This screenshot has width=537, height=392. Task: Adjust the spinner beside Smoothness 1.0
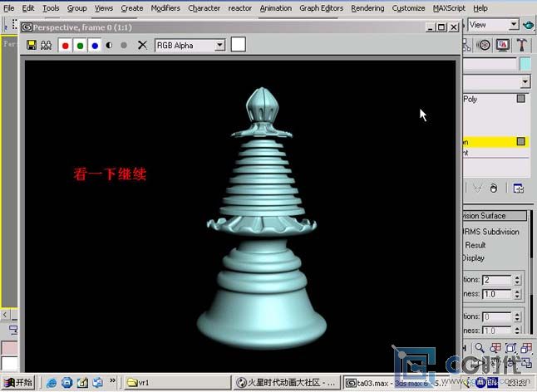[x=517, y=294]
